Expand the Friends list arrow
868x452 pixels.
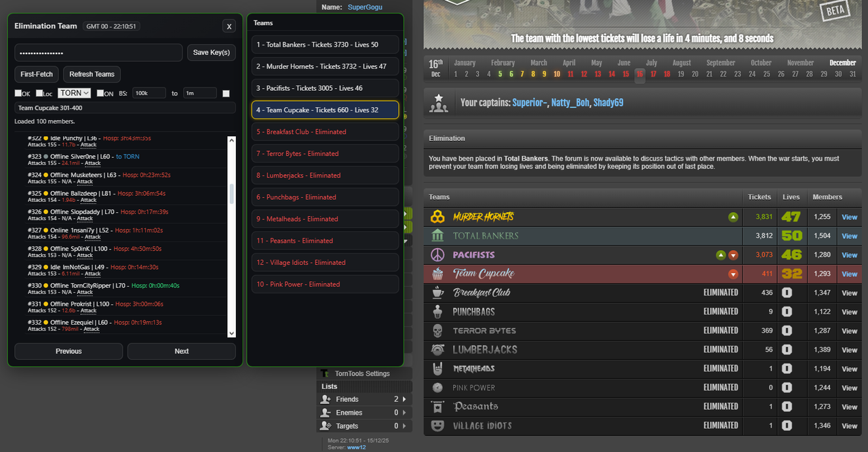click(404, 399)
